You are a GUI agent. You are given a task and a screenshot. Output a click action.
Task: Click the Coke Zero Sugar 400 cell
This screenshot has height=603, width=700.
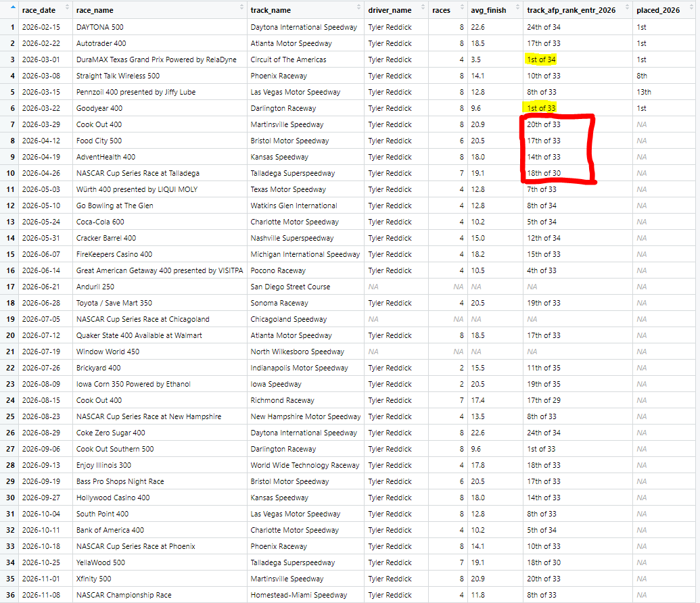tap(160, 433)
